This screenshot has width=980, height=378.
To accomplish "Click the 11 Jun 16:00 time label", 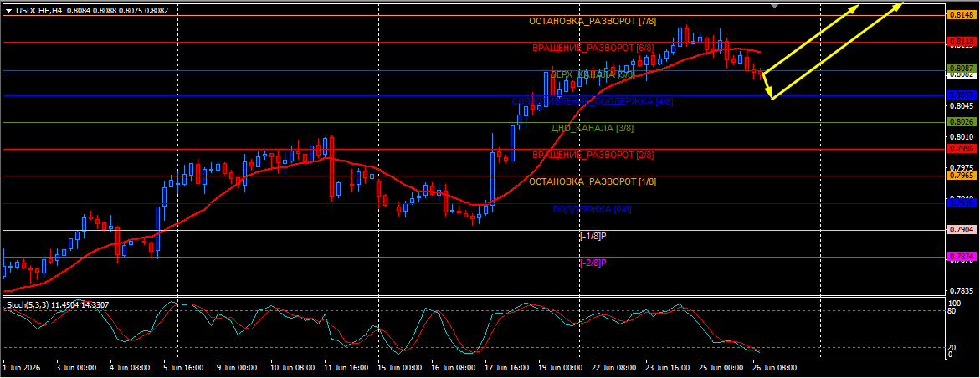I will pyautogui.click(x=347, y=368).
